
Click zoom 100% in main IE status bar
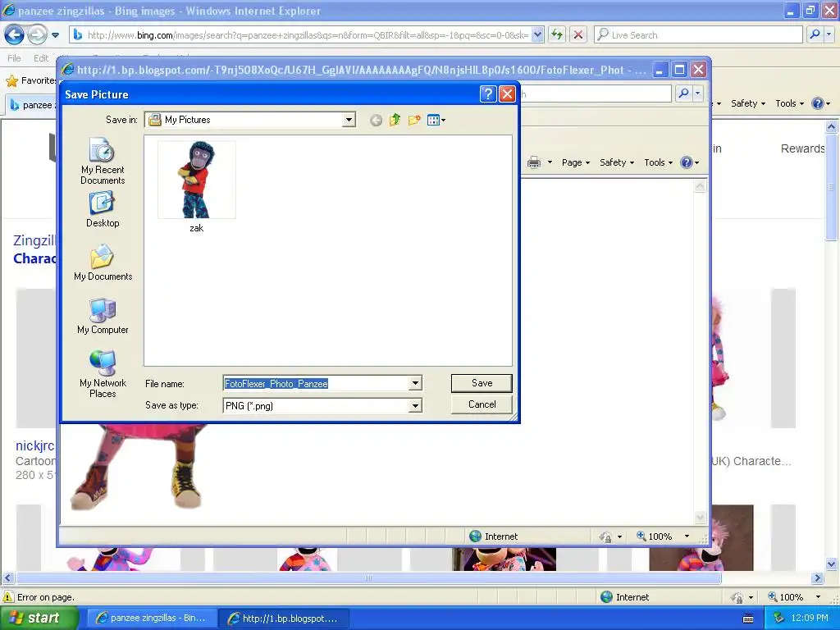(785, 597)
